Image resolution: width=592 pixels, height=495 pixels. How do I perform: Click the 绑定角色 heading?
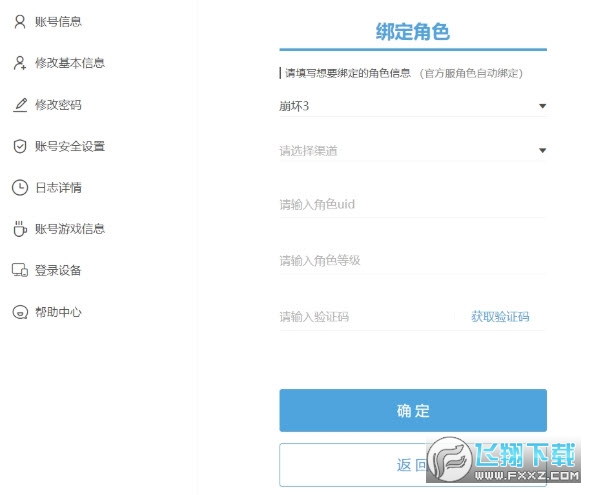413,31
